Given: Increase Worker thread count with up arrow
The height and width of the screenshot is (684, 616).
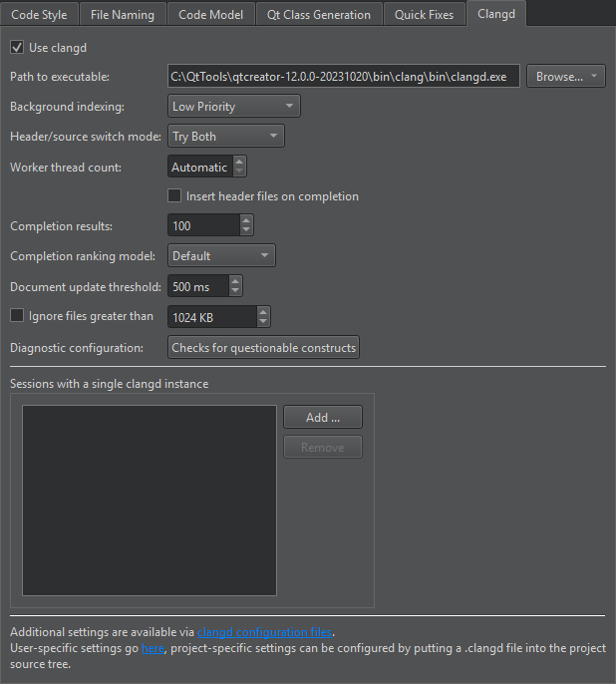Looking at the screenshot, I should [239, 162].
